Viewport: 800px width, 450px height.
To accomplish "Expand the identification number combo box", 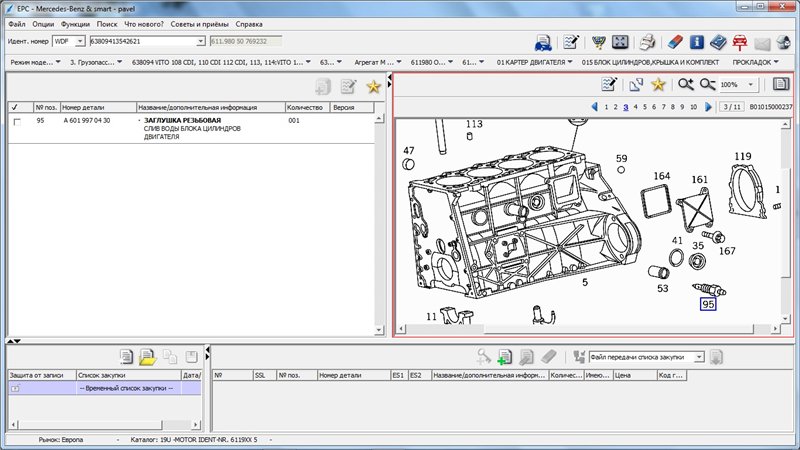I will pyautogui.click(x=201, y=41).
